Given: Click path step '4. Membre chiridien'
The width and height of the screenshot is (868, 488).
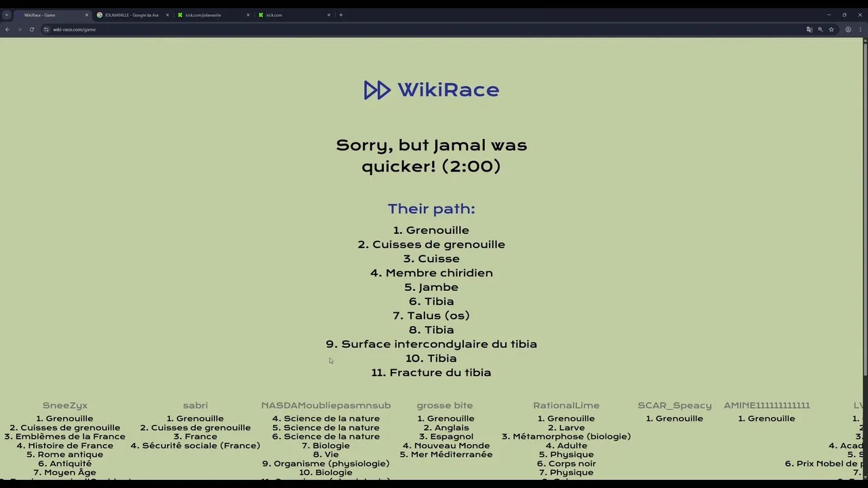Looking at the screenshot, I should [x=431, y=272].
